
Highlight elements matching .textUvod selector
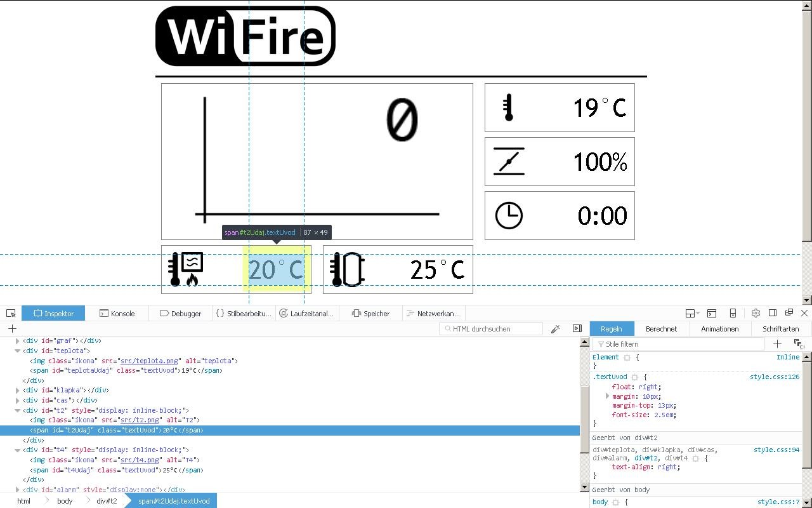pos(634,377)
